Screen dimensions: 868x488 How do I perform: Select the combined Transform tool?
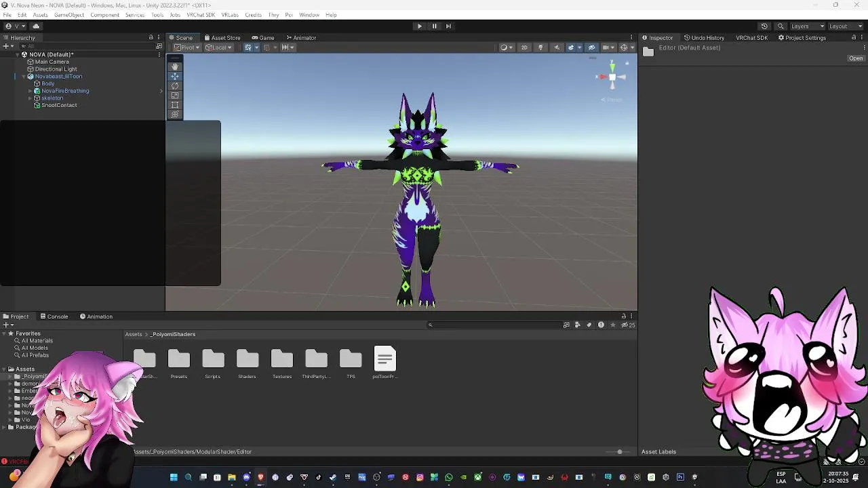[x=175, y=114]
